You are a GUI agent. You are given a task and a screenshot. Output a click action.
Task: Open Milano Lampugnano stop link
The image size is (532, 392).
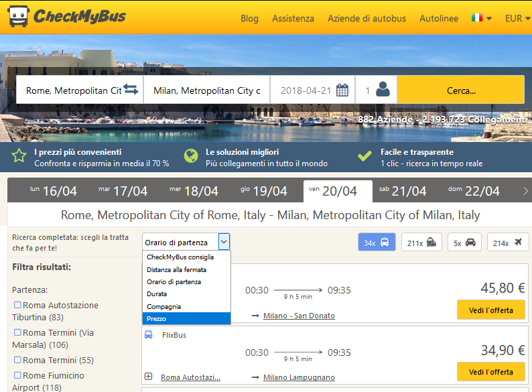[x=299, y=377]
